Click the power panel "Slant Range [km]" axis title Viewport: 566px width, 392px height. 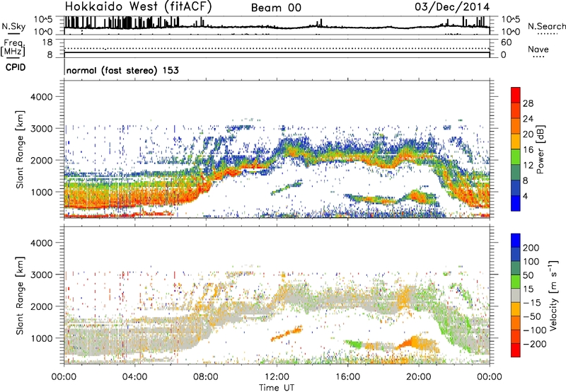[x=20, y=149]
